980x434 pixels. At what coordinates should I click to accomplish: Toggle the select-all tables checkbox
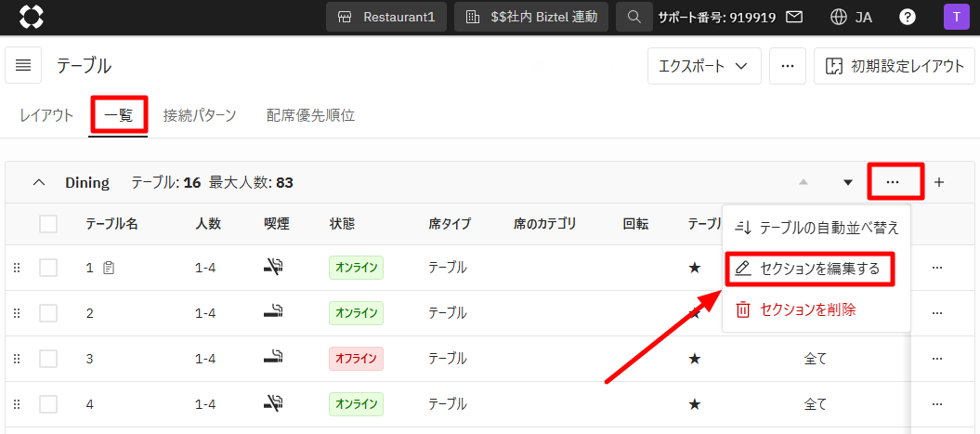(48, 223)
